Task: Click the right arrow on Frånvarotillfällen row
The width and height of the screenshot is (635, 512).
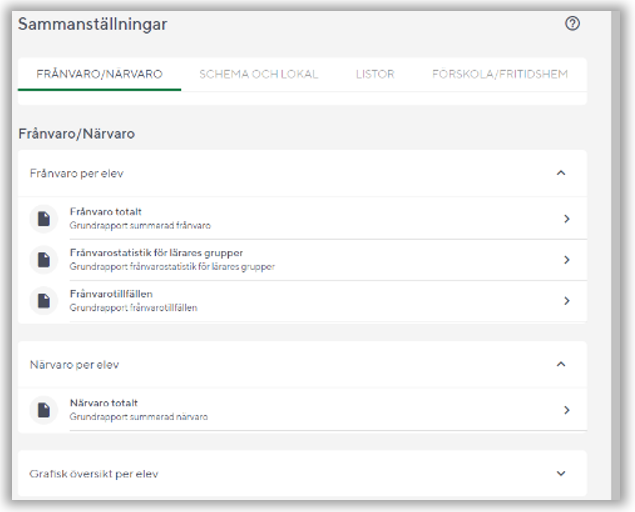Action: coord(567,300)
